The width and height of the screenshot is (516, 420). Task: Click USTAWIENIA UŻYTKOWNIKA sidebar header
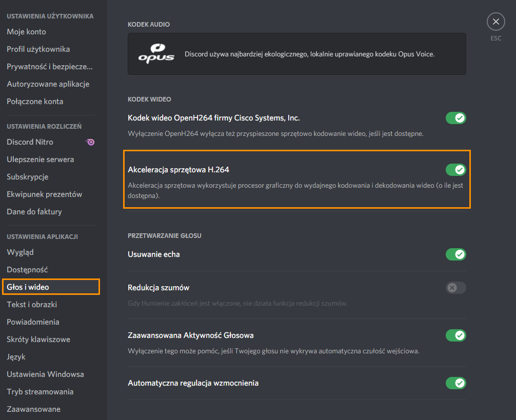pyautogui.click(x=50, y=16)
